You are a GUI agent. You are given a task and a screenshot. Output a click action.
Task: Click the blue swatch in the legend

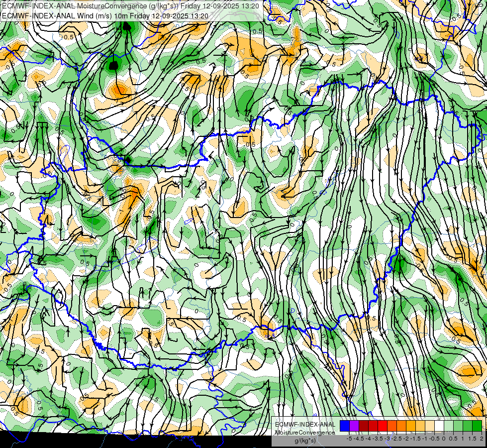pyautogui.click(x=345, y=426)
